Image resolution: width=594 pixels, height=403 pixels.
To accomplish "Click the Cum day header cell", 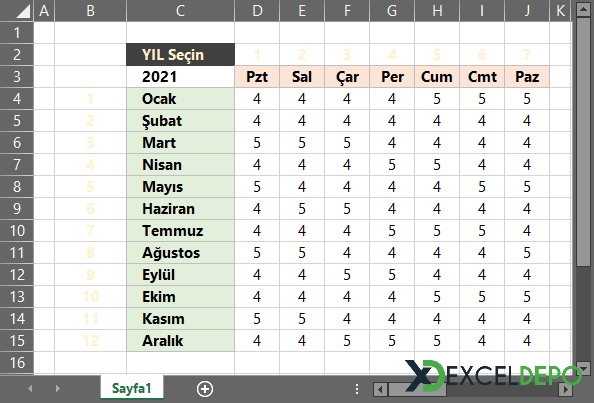I will point(437,77).
